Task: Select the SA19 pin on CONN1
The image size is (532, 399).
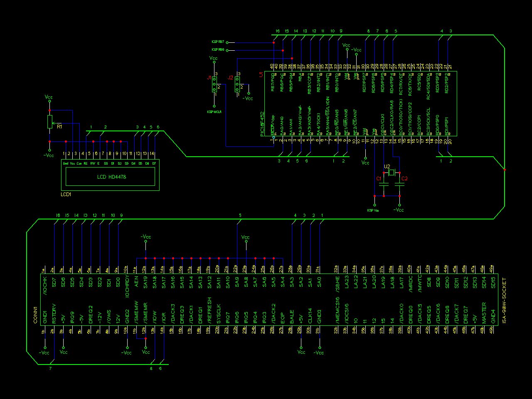Action: point(145,282)
